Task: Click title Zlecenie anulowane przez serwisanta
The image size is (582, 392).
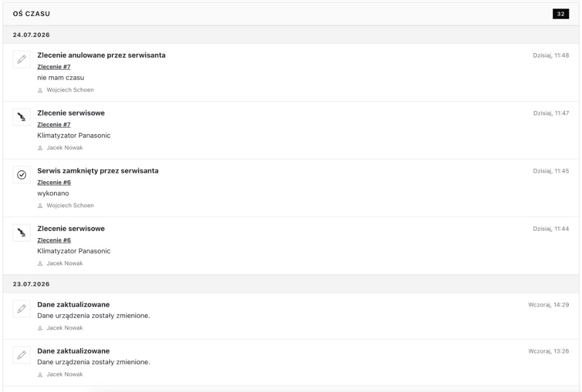Action: tap(101, 55)
